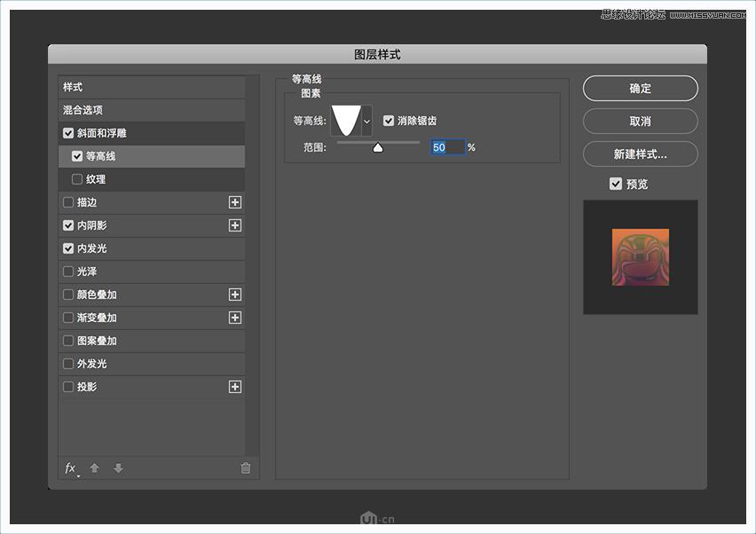Viewport: 756px width, 534px height.
Task: Click the fx icon at panel bottom
Action: pos(70,468)
